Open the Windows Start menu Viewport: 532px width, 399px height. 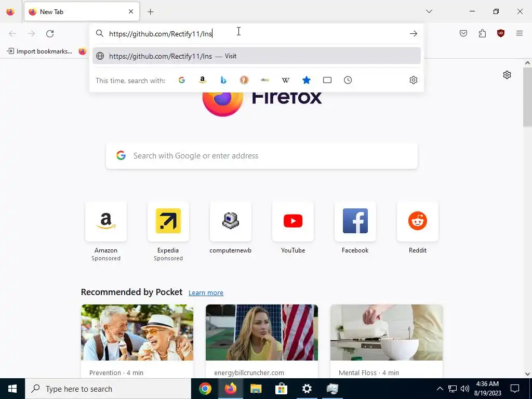12,389
